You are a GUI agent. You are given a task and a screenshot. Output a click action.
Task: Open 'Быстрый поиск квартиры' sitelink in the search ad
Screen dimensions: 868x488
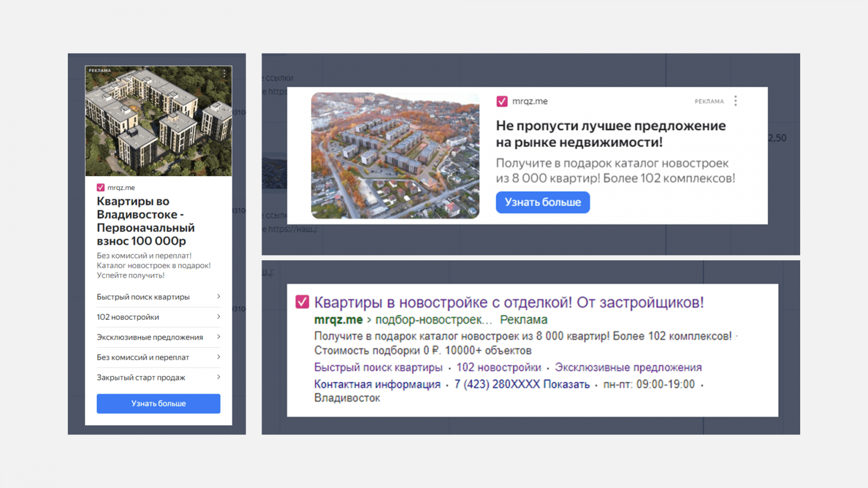point(378,368)
